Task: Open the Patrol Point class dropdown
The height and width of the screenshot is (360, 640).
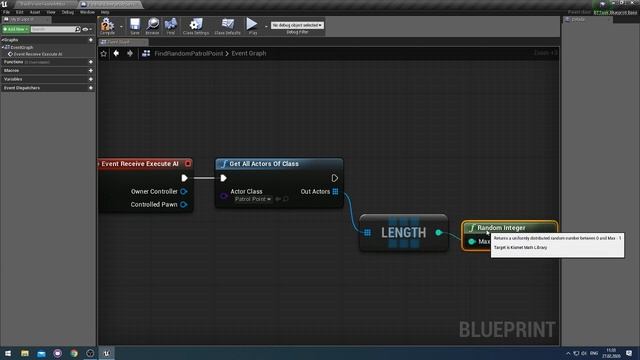Action: click(x=253, y=199)
